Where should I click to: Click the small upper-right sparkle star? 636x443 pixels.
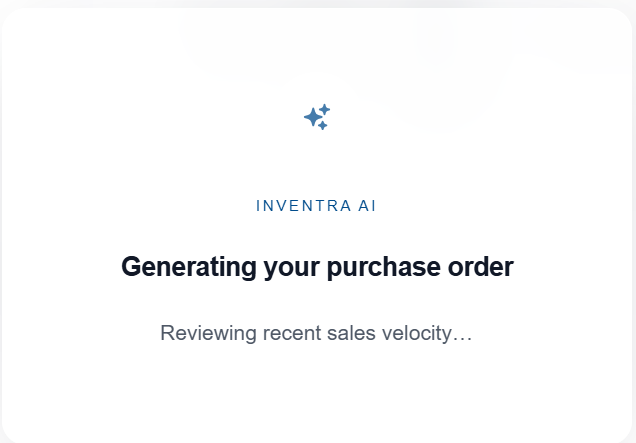click(x=324, y=110)
